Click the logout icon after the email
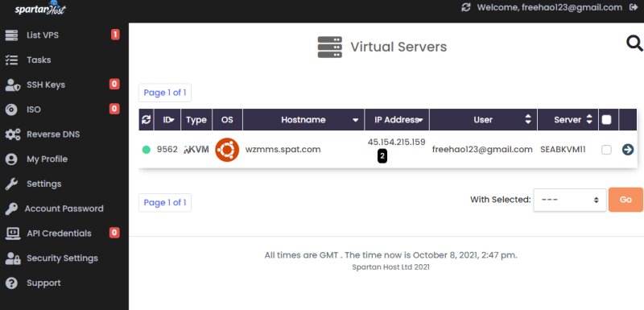Viewport: 644px width, 310px height. click(634, 7)
